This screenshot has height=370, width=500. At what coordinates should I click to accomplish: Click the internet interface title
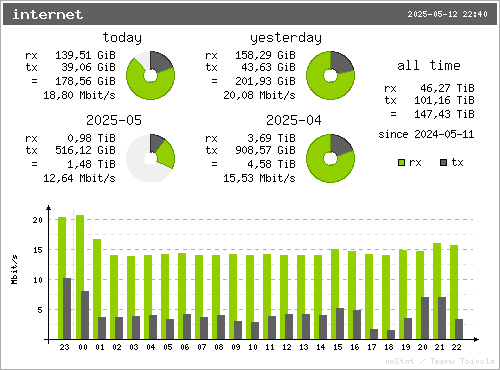[48, 14]
